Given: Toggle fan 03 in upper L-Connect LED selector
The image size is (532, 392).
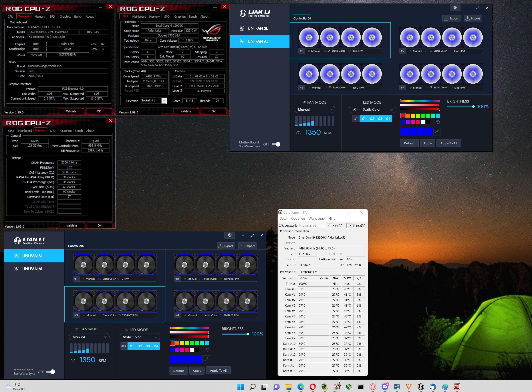Looking at the screenshot, I should tap(380, 119).
